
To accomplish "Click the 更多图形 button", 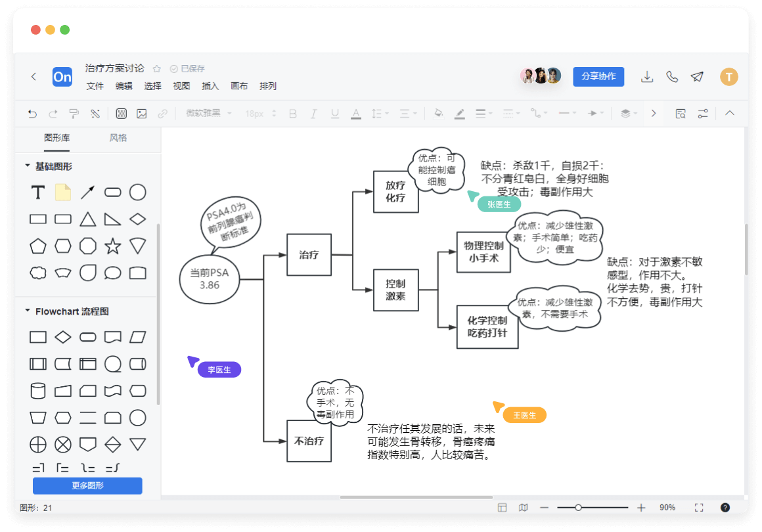I will [87, 486].
